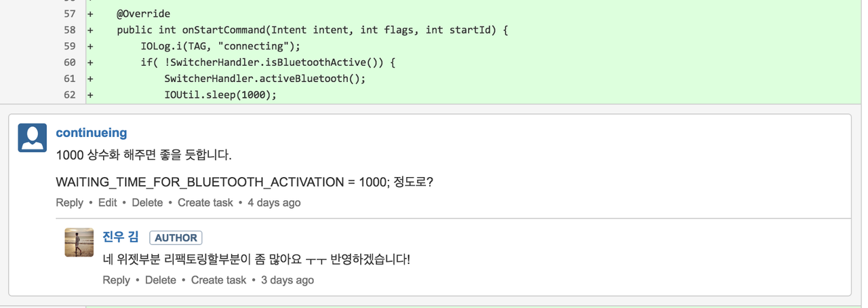Click 진우 김's beach photo avatar
The image size is (868, 308).
pyautogui.click(x=79, y=242)
